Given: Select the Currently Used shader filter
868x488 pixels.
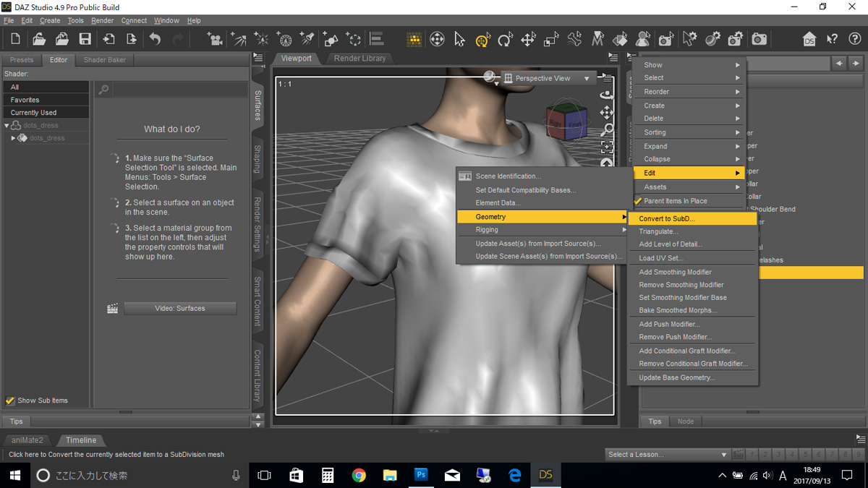Looking at the screenshot, I should coord(46,113).
